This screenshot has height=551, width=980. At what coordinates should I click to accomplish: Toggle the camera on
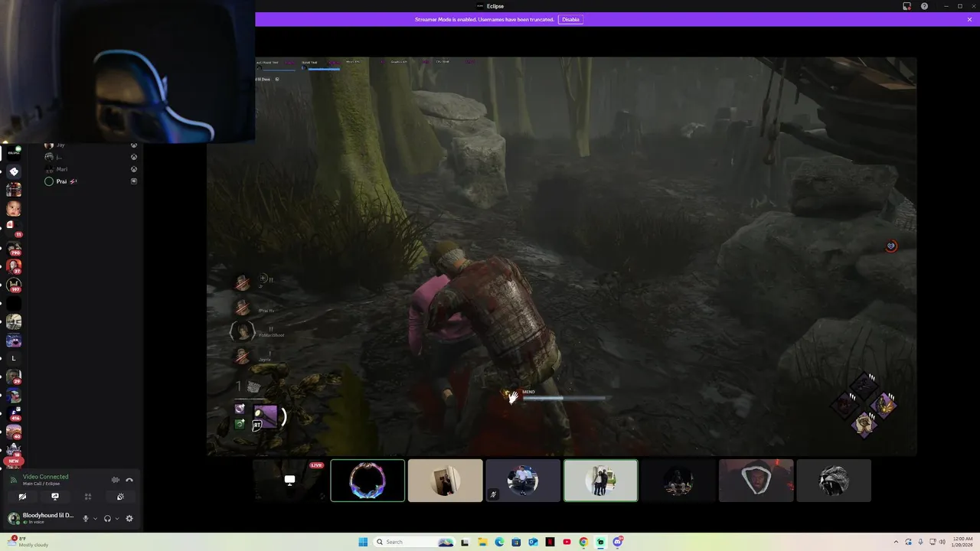22,497
